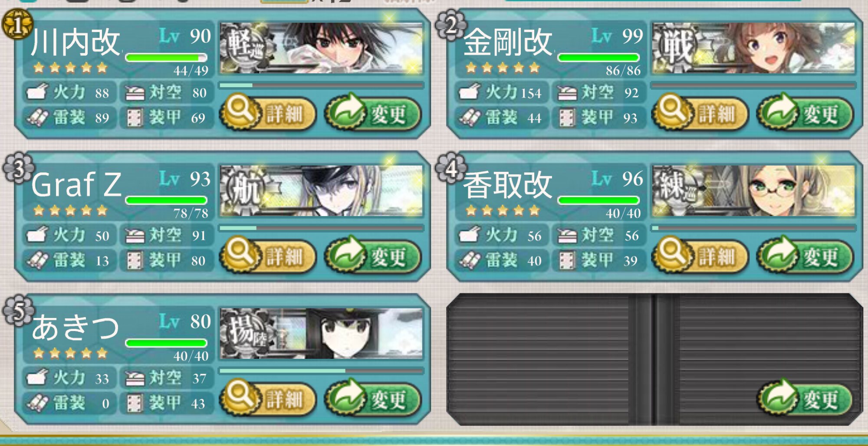Click the 香取改 training cruiser portrait

(754, 190)
